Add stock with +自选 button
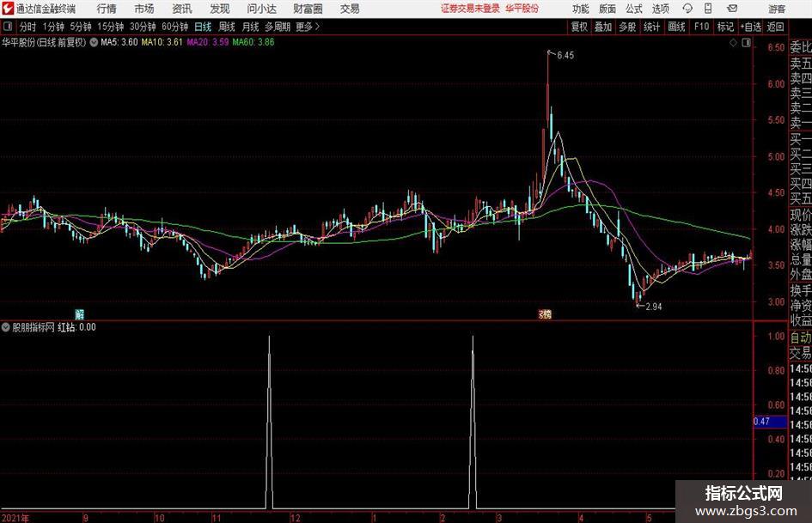The image size is (812, 523). [x=750, y=27]
